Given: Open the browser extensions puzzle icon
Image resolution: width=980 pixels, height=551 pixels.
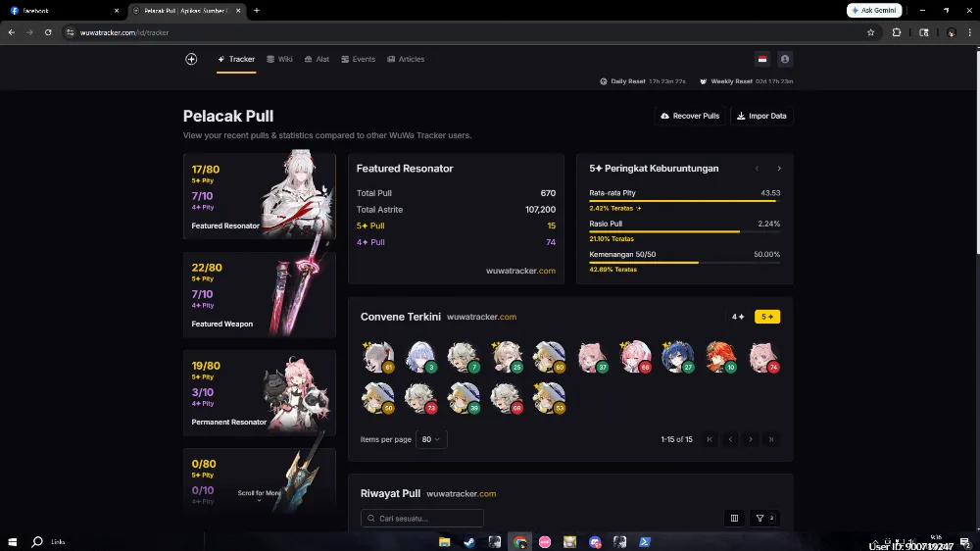Looking at the screenshot, I should click(x=897, y=32).
